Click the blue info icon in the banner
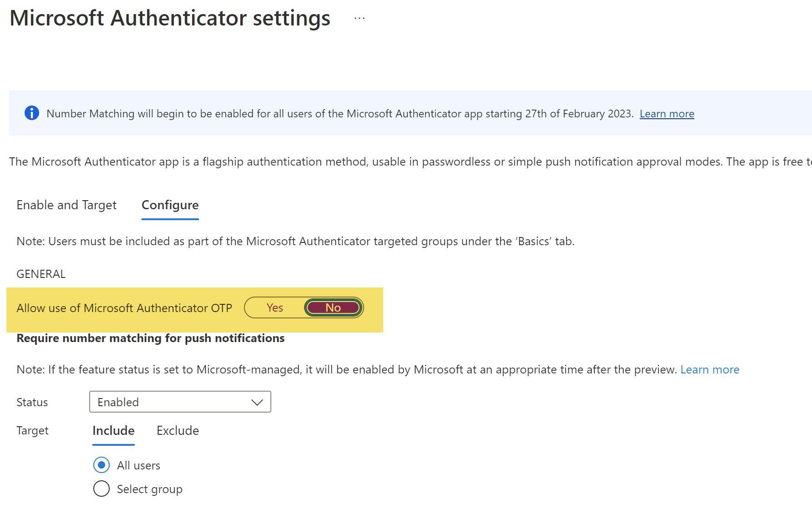Image resolution: width=812 pixels, height=509 pixels. [31, 113]
